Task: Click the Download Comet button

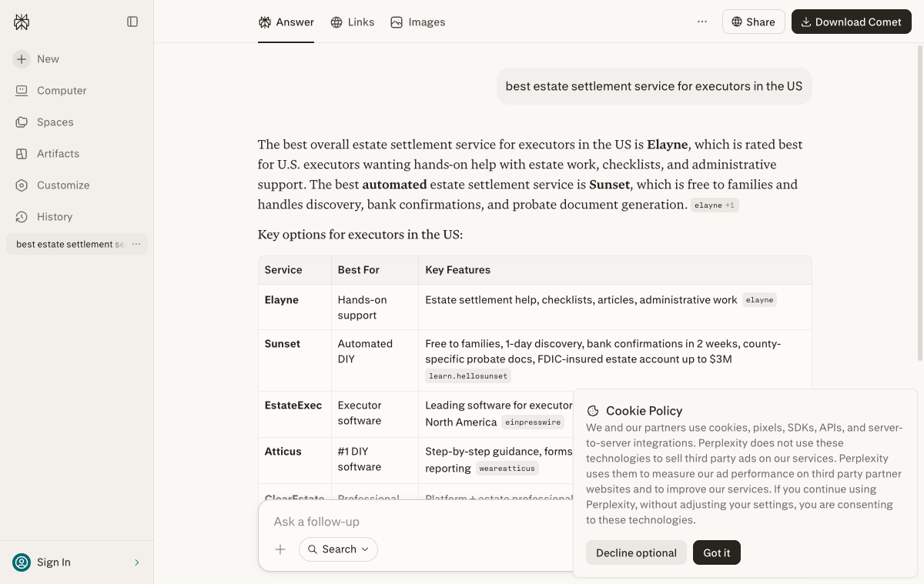Action: 851,22
